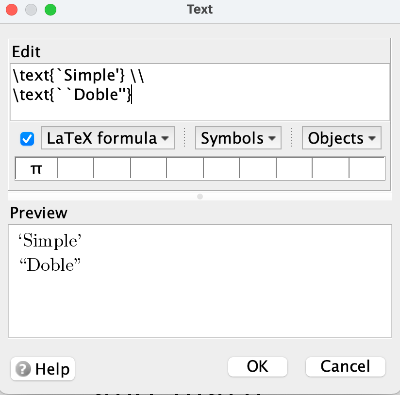This screenshot has width=400, height=395.
Task: Click the Help question mark icon
Action: 23,369
